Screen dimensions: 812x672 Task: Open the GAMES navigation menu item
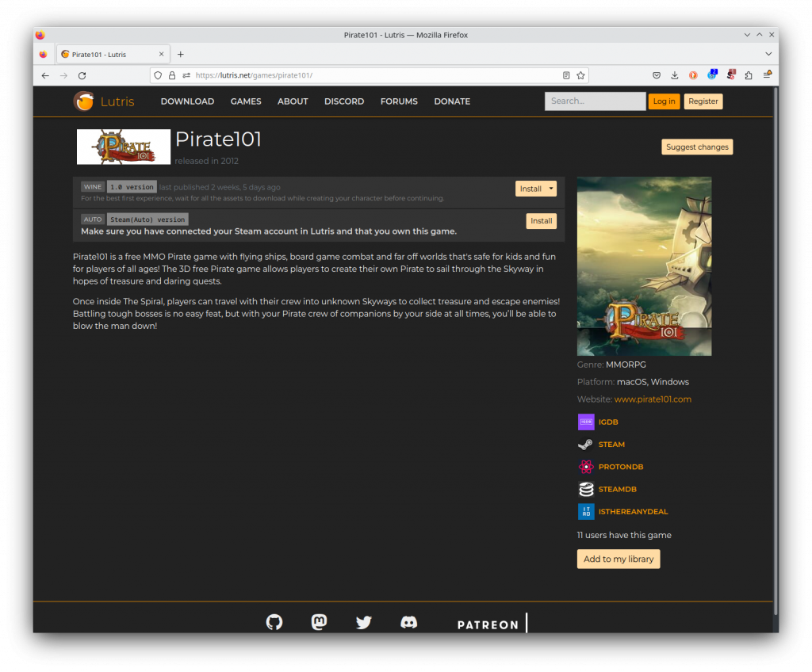point(246,101)
